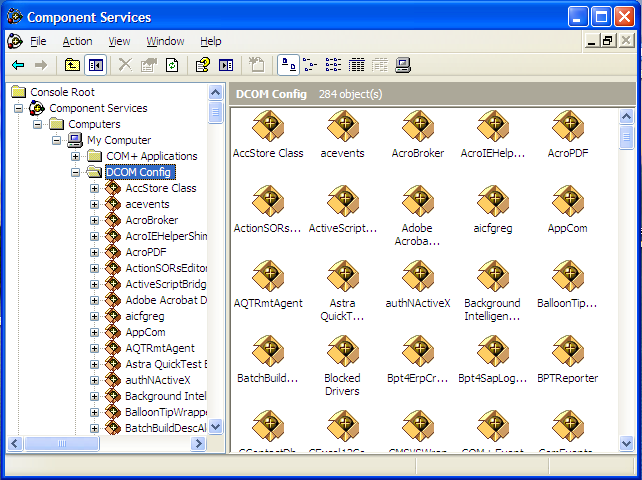Collapse the DCOM Config node
This screenshot has width=642, height=480.
pos(75,172)
